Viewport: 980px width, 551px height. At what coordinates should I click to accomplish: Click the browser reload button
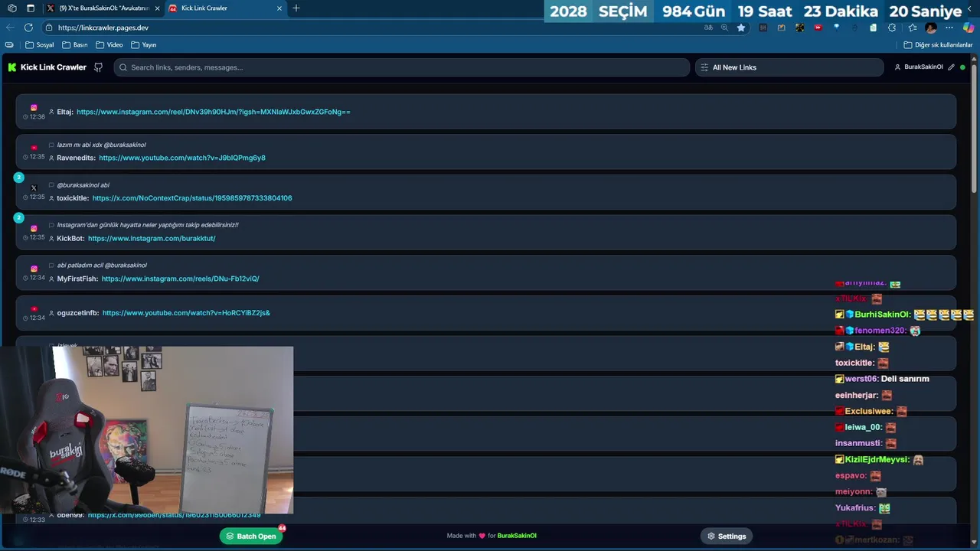[x=28, y=28]
